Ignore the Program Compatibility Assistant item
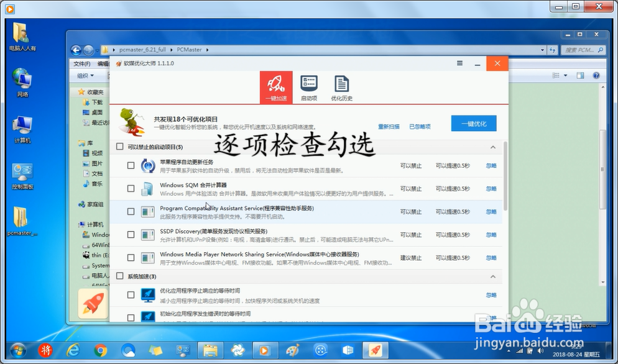 coord(491,212)
